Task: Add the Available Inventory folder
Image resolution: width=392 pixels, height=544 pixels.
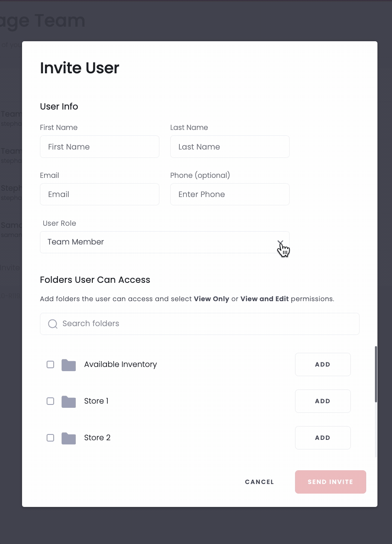Action: click(323, 364)
